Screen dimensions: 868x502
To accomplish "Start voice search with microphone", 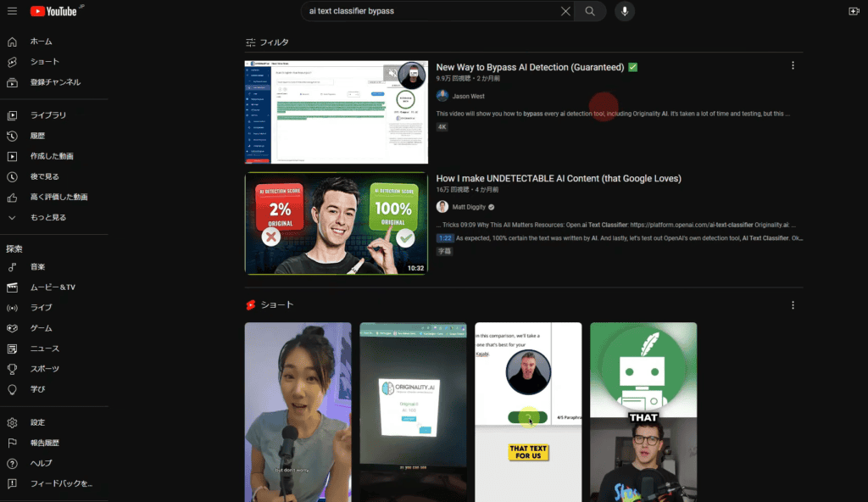I will [x=625, y=11].
